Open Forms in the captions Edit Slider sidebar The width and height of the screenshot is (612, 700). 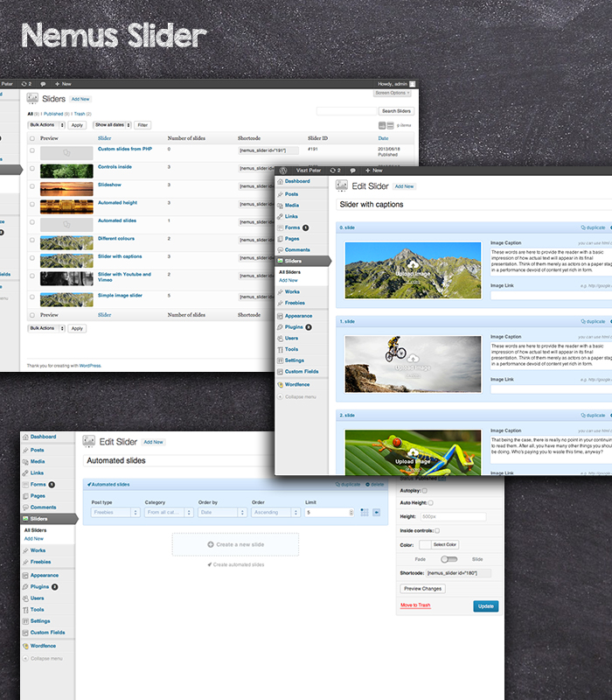[x=292, y=227]
